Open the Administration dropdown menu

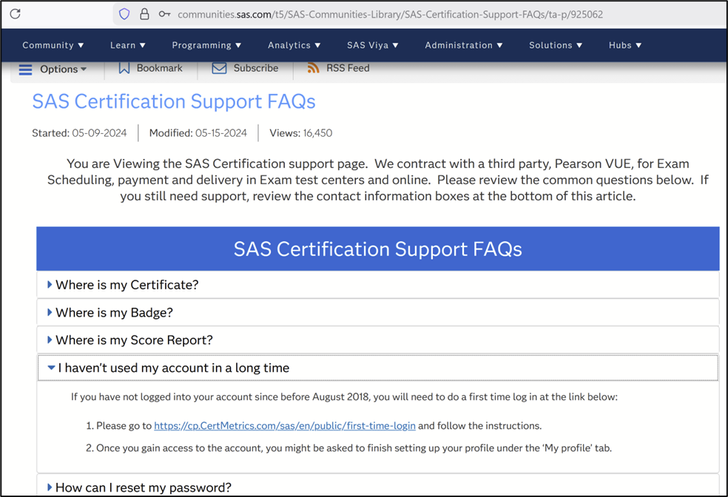tap(463, 45)
